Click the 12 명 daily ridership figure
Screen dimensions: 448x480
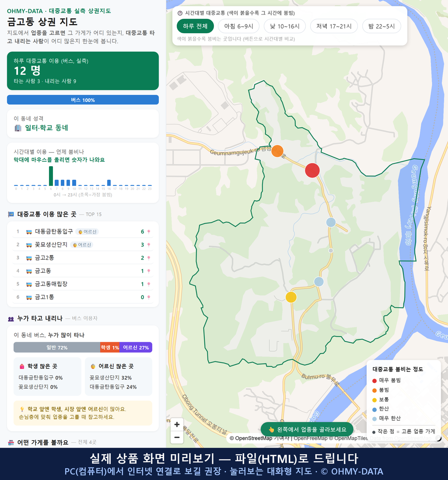tap(27, 71)
